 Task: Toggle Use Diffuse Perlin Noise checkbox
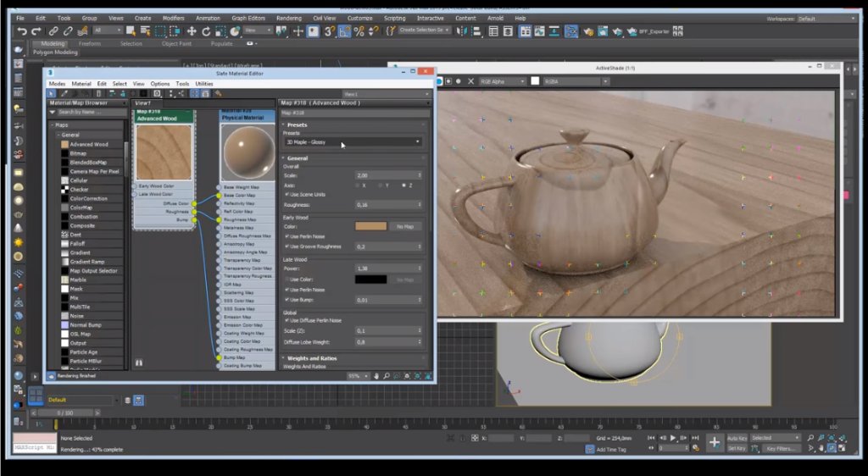click(x=287, y=320)
